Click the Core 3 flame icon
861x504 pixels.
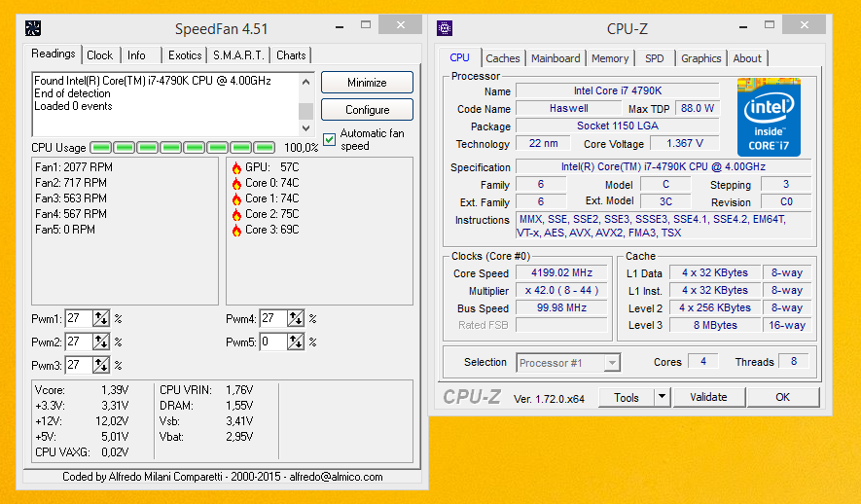click(236, 230)
